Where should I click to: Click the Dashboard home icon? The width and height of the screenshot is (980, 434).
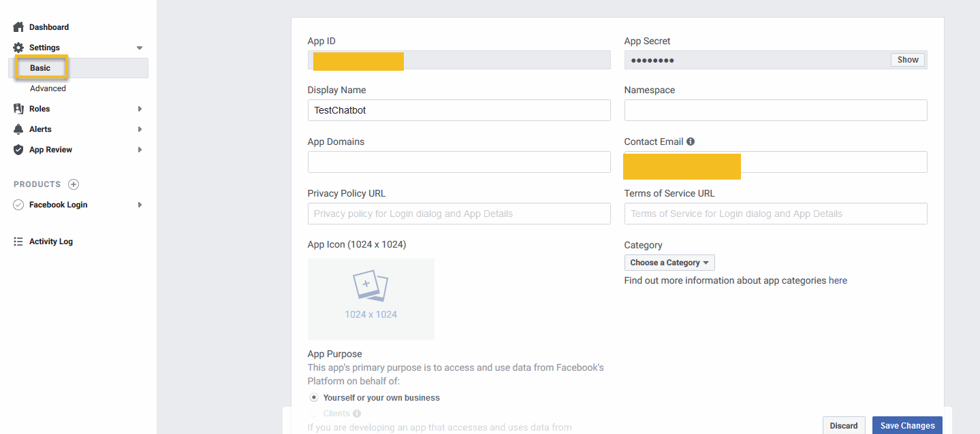tap(18, 27)
